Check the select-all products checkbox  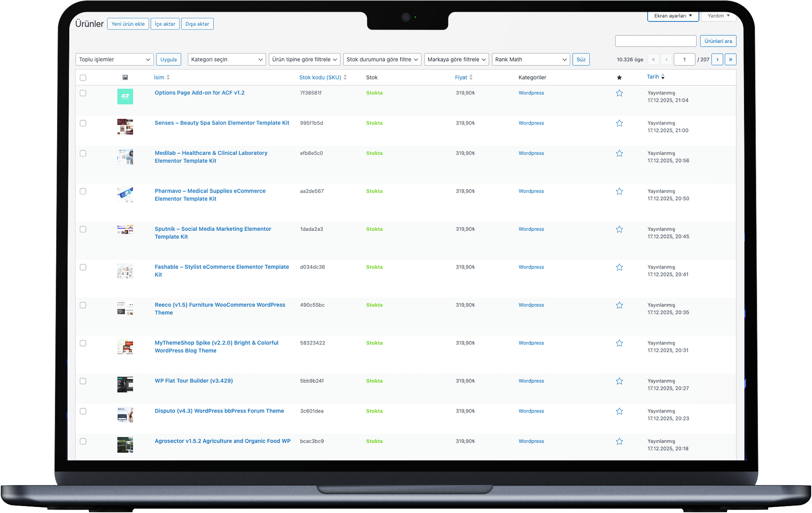pyautogui.click(x=83, y=78)
